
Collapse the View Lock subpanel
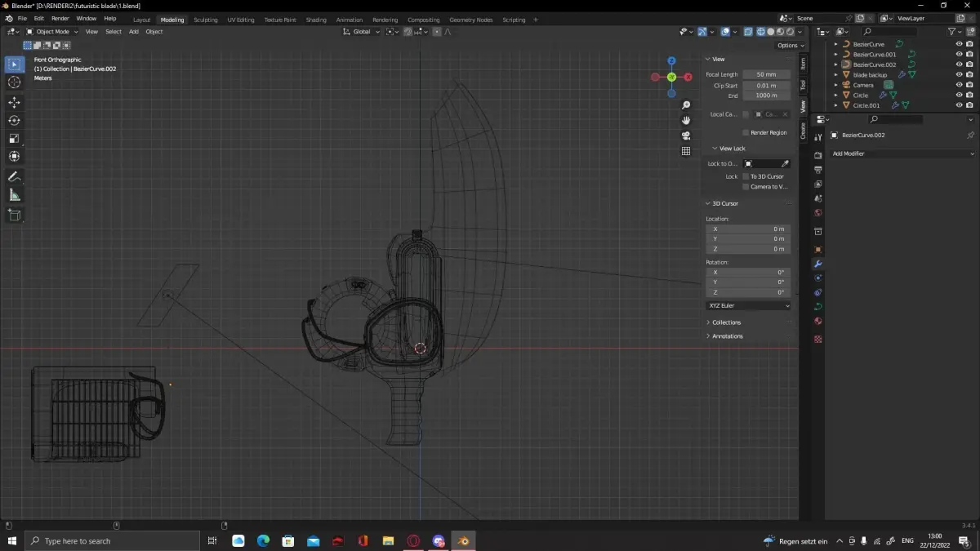pyautogui.click(x=732, y=149)
